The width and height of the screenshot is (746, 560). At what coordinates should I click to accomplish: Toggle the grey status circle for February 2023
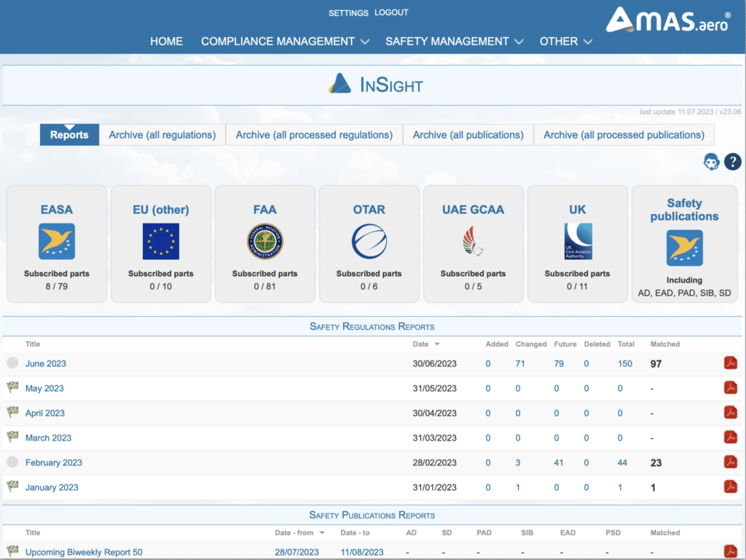click(13, 462)
